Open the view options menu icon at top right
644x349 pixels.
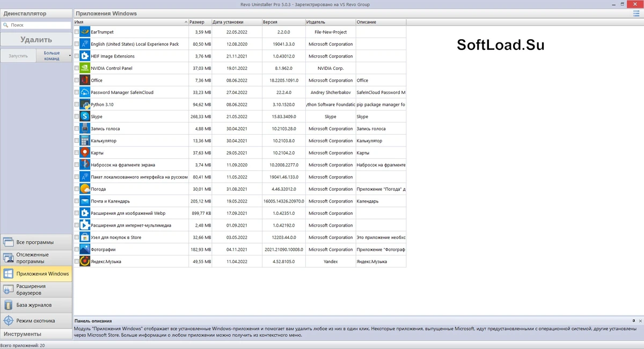[636, 13]
